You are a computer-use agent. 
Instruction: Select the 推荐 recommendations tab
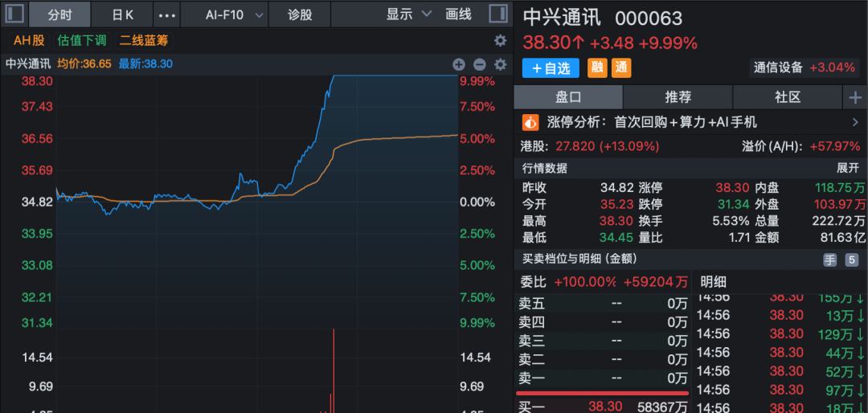point(678,97)
